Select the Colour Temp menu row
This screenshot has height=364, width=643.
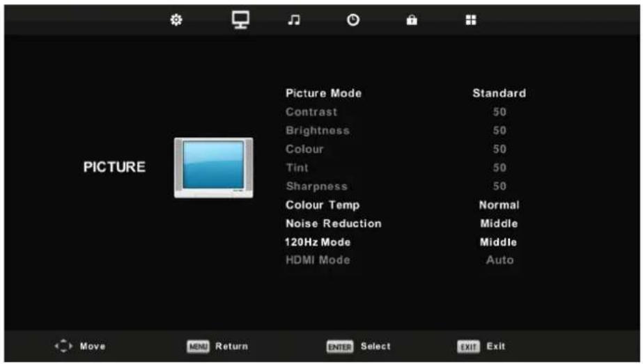[x=402, y=205]
